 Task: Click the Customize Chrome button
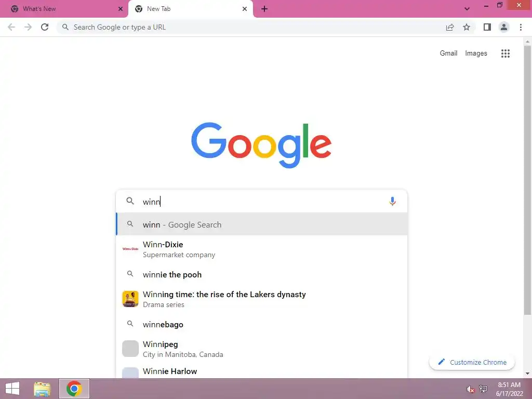coord(472,362)
